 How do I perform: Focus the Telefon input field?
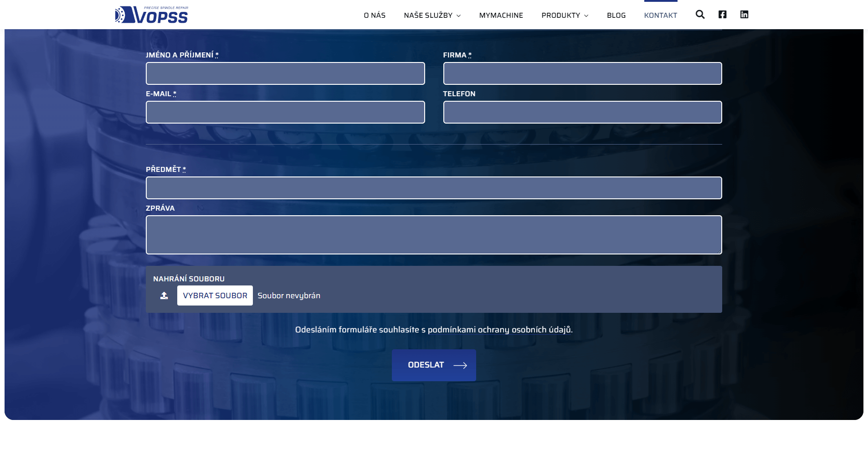(582, 112)
